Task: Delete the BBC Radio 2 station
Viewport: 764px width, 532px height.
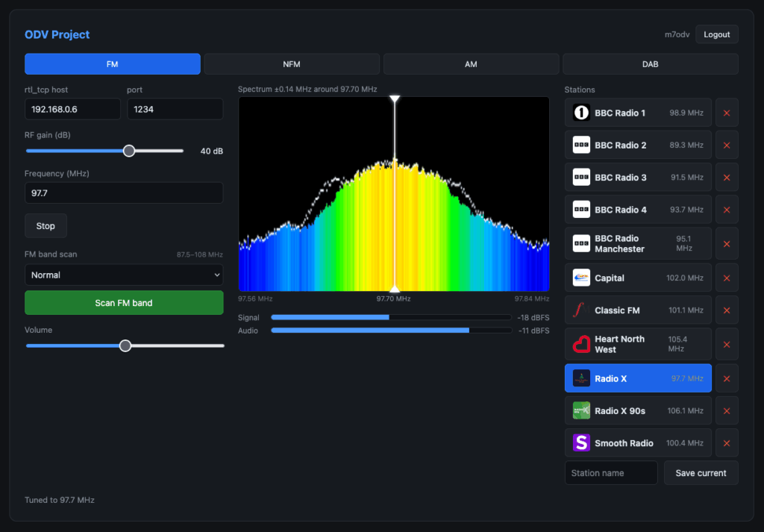Action: pos(727,145)
